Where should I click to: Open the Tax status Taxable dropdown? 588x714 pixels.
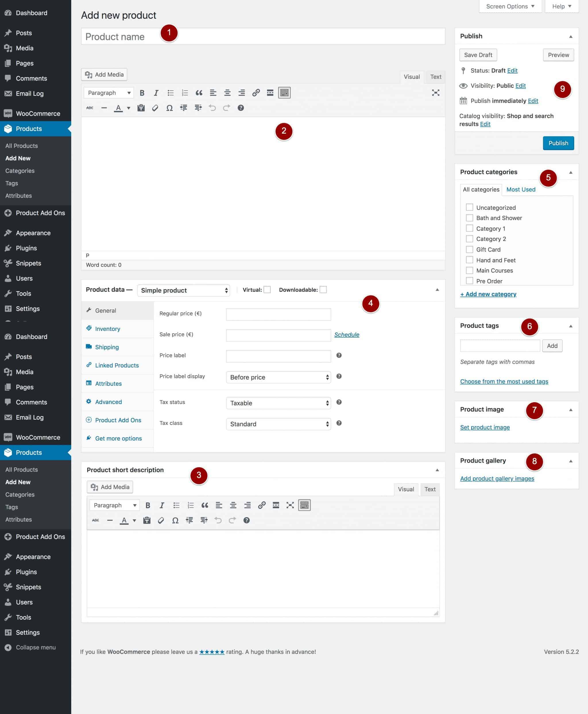[278, 403]
